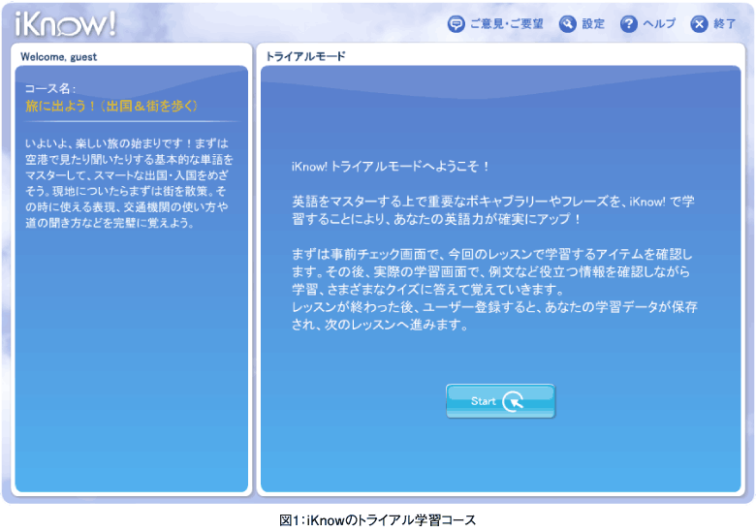This screenshot has width=756, height=532.
Task: Click the コース名: label
Action: point(50,89)
